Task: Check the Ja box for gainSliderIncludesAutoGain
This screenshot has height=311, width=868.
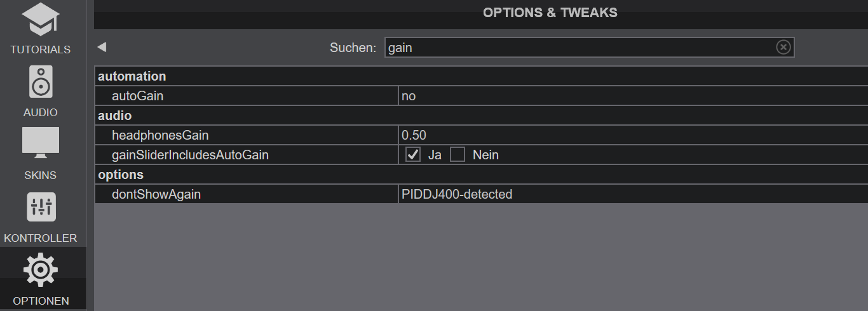Action: (413, 155)
